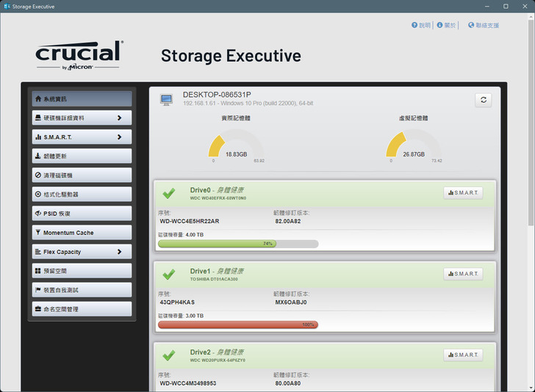The width and height of the screenshot is (535, 392).
Task: Click the refresh system info icon
Action: pos(483,101)
